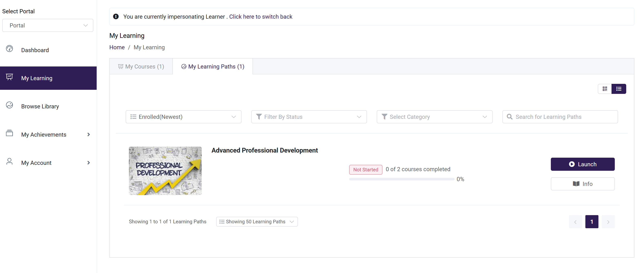Select My Learning Paths (1) tab
This screenshot has width=644, height=273.
[212, 66]
